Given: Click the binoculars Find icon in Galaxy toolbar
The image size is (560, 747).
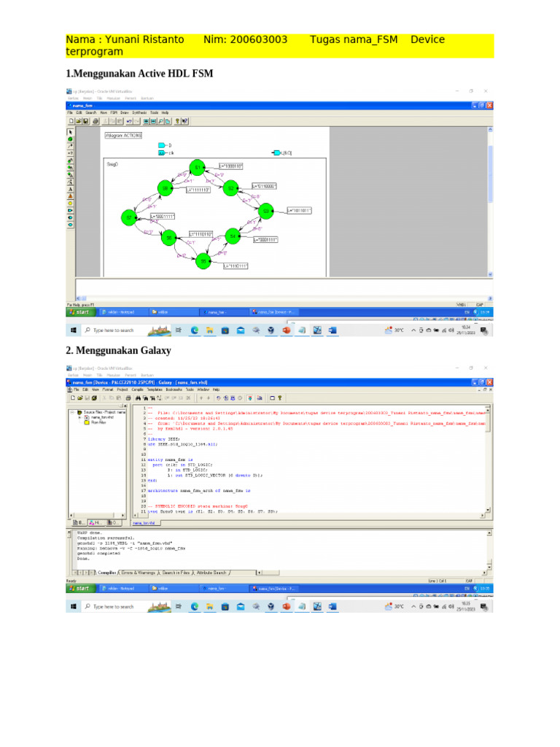Looking at the screenshot, I should pos(138,398).
